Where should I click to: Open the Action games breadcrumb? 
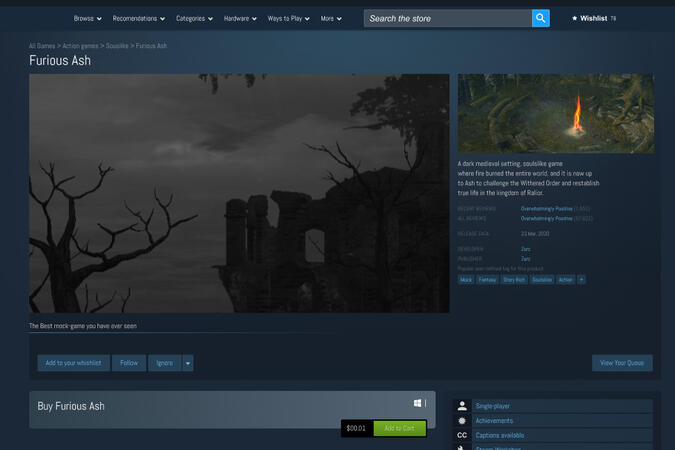[81, 46]
